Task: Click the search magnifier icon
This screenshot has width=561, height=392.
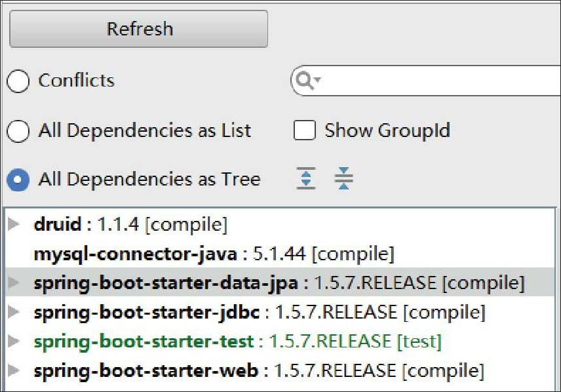Action: point(306,81)
